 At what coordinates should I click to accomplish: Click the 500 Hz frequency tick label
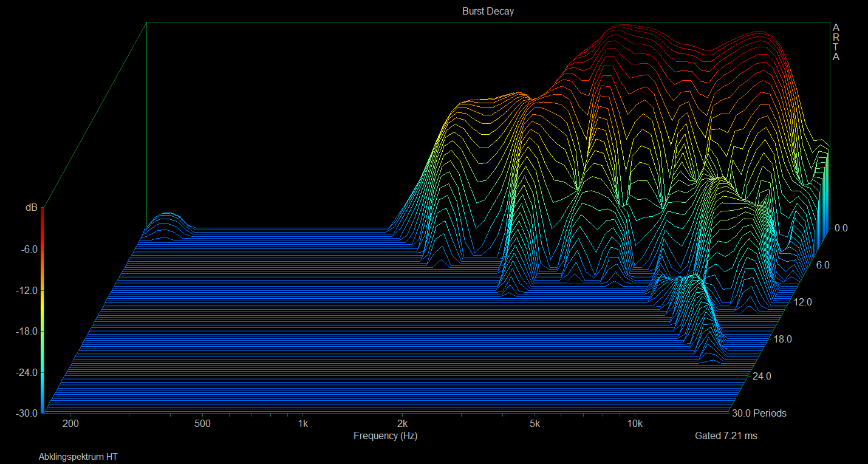pos(203,423)
